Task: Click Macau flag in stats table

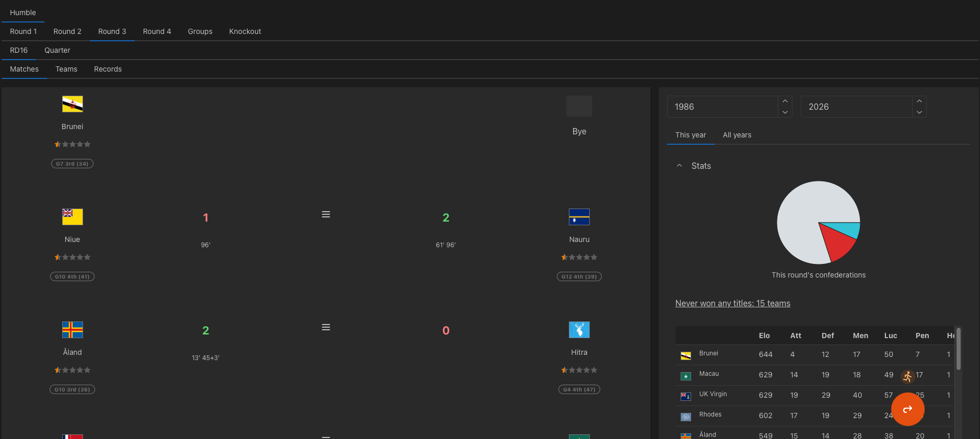Action: 685,376
